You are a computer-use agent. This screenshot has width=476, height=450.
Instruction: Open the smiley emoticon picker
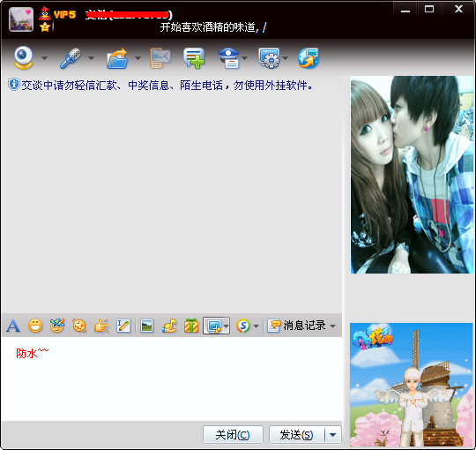pyautogui.click(x=35, y=326)
